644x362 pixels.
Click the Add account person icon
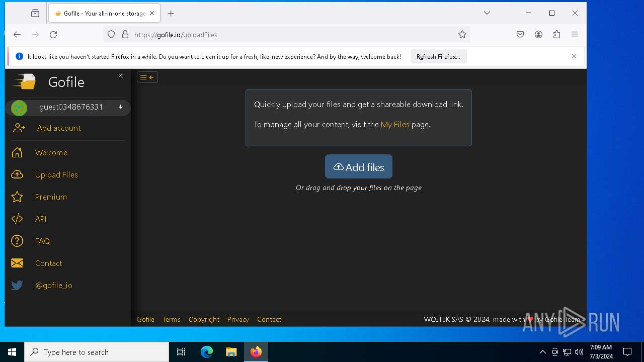click(19, 128)
